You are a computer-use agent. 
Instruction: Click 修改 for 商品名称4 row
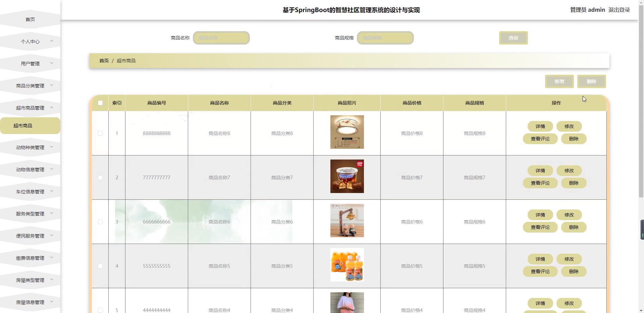pyautogui.click(x=569, y=303)
